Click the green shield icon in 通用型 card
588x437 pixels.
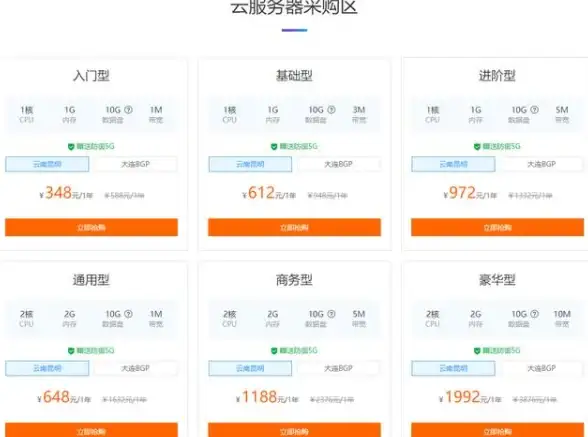coord(71,351)
